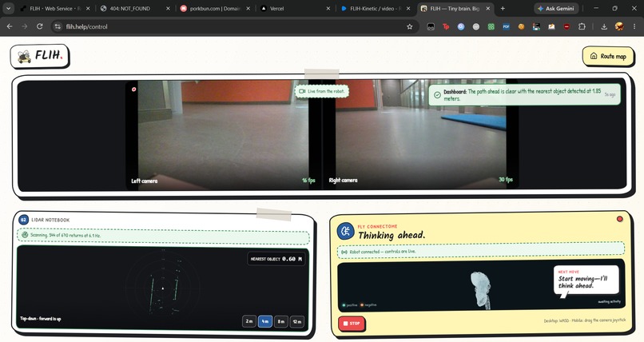Focus the flih.help/control address bar
The image size is (644, 342).
coord(234,26)
